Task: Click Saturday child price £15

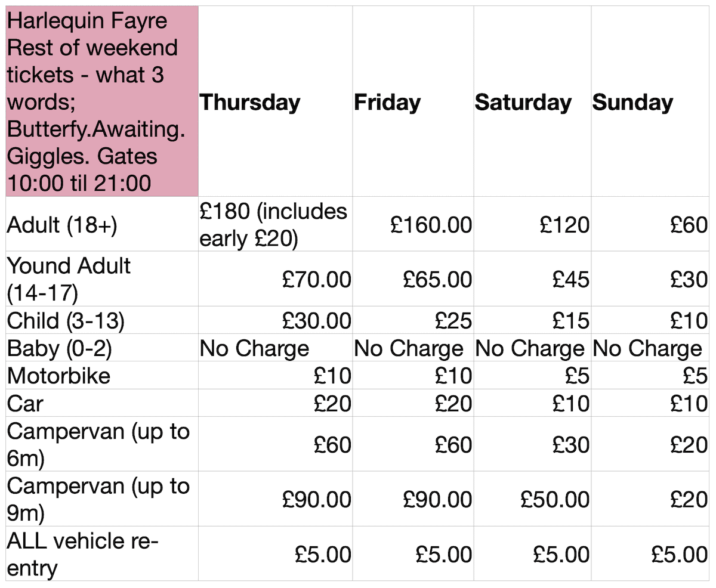Action: (532, 320)
